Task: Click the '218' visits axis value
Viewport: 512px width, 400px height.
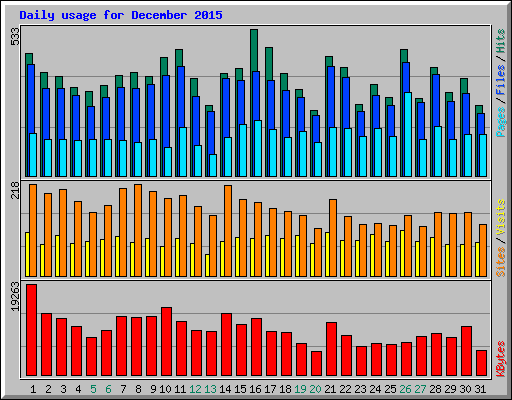Action: [x=15, y=190]
